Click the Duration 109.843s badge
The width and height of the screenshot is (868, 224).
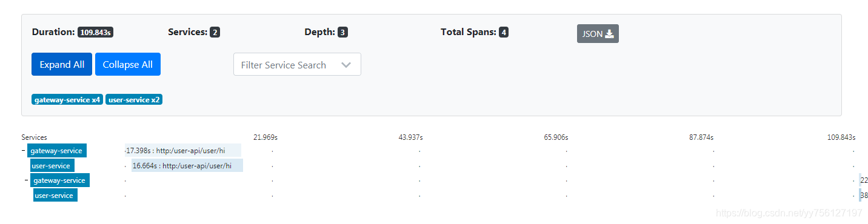tap(95, 32)
